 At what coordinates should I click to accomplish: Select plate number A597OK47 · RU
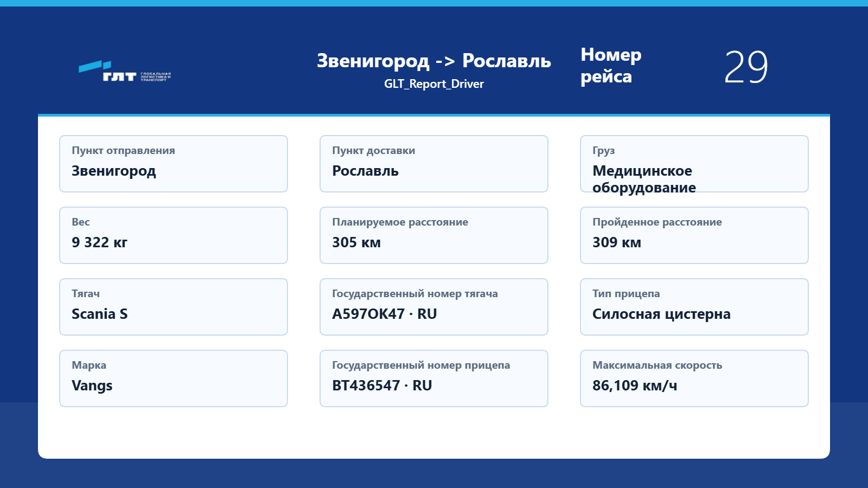tap(385, 314)
